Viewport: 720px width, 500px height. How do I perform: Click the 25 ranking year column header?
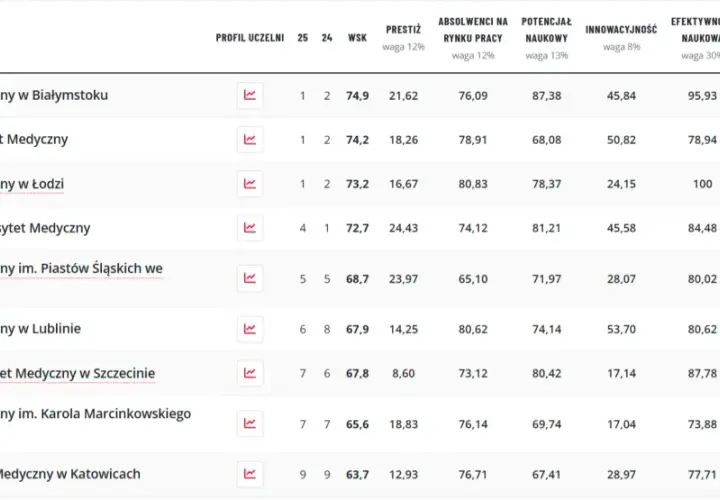(303, 38)
